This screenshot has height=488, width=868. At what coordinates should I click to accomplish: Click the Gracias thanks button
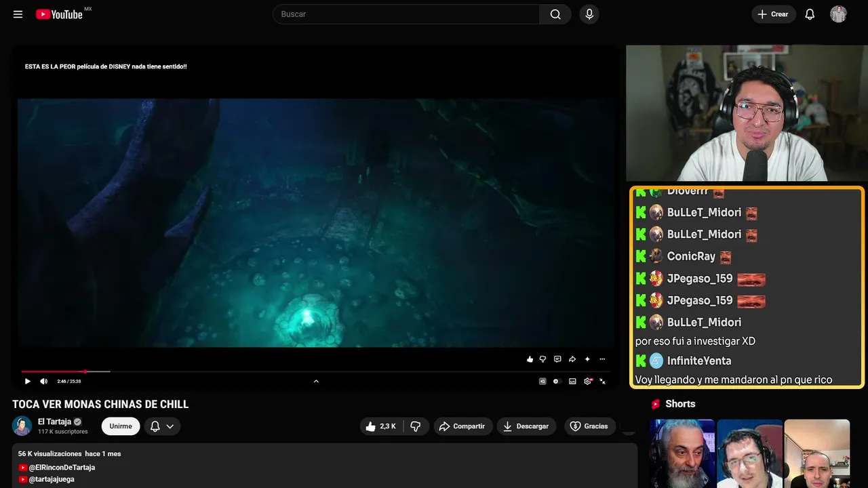[x=590, y=426]
